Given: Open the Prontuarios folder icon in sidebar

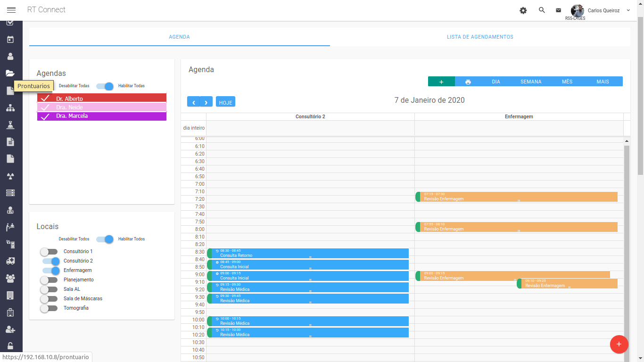Looking at the screenshot, I should [10, 73].
